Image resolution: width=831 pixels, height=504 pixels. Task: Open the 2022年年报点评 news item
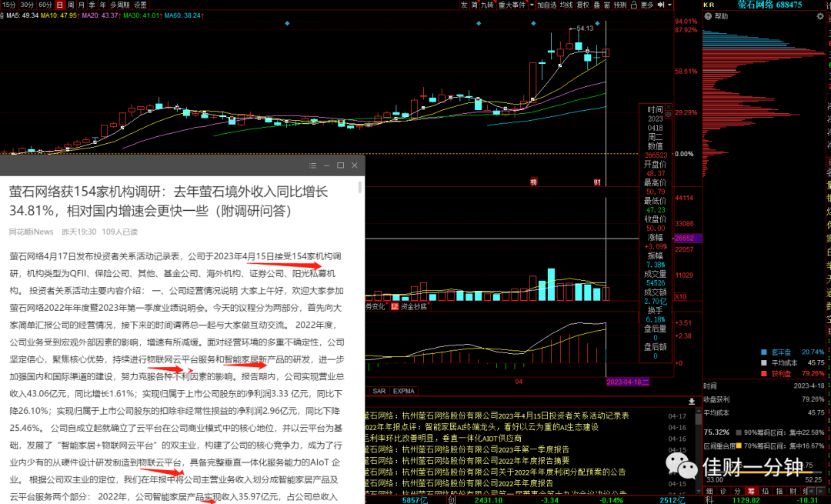click(481, 427)
